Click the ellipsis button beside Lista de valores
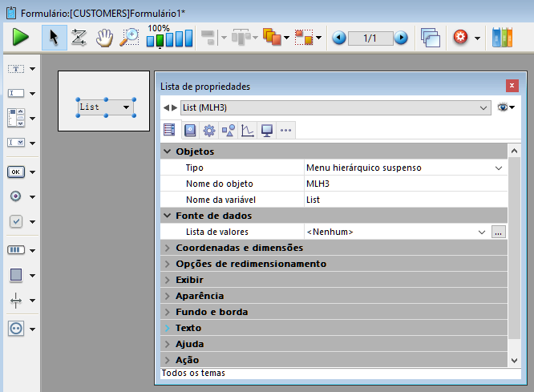534x392 pixels. coord(499,232)
